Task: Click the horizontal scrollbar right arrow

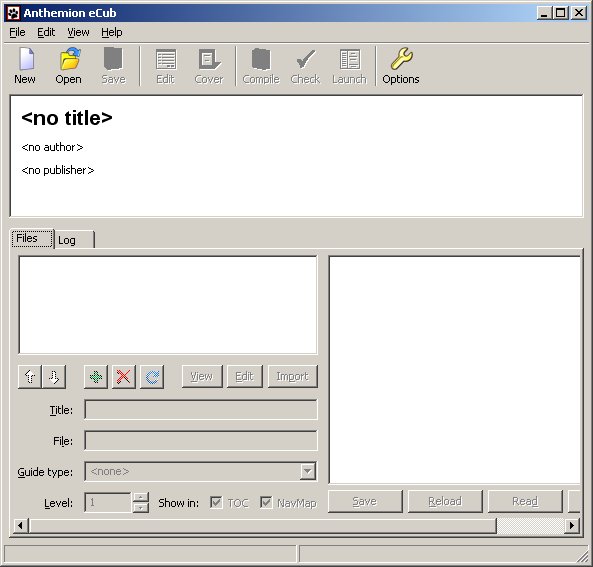Action: tap(572, 525)
